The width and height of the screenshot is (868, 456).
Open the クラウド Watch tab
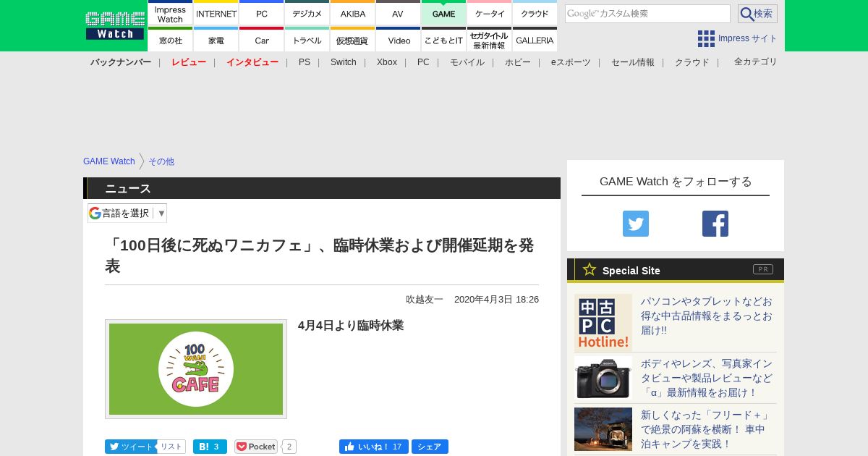(x=535, y=14)
